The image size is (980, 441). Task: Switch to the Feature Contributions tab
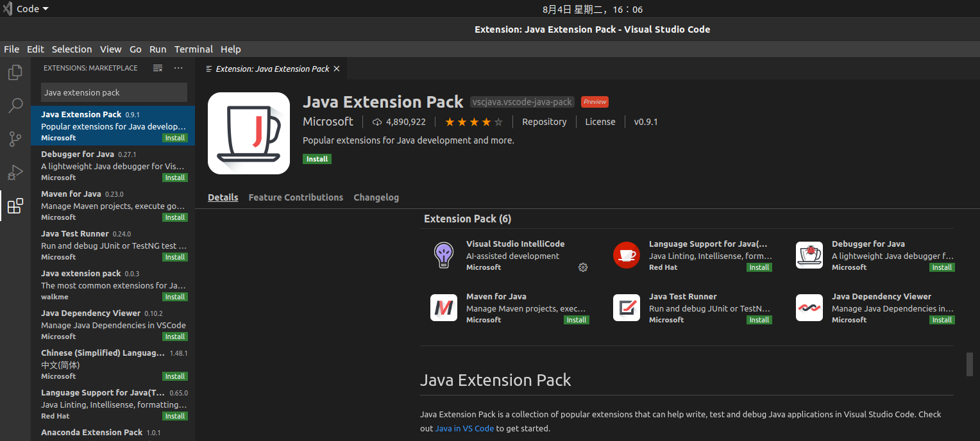(x=296, y=197)
